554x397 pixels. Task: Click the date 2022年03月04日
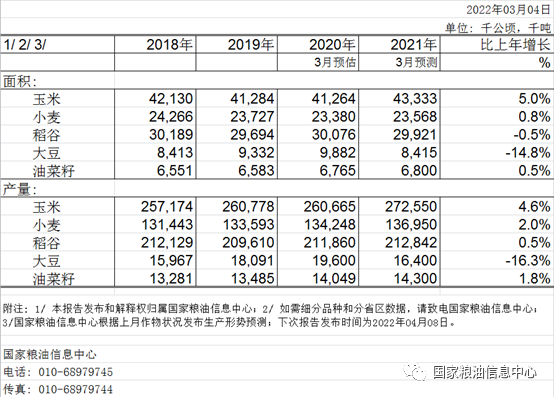click(508, 10)
